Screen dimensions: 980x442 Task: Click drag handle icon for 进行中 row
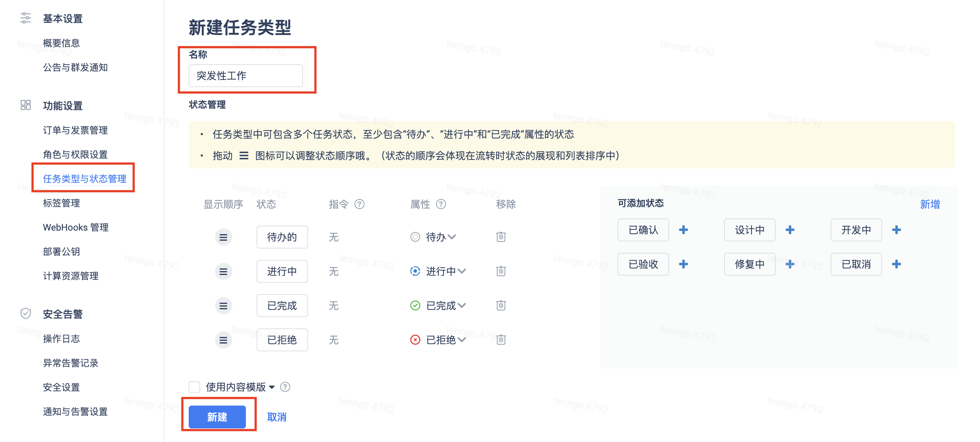click(x=223, y=271)
